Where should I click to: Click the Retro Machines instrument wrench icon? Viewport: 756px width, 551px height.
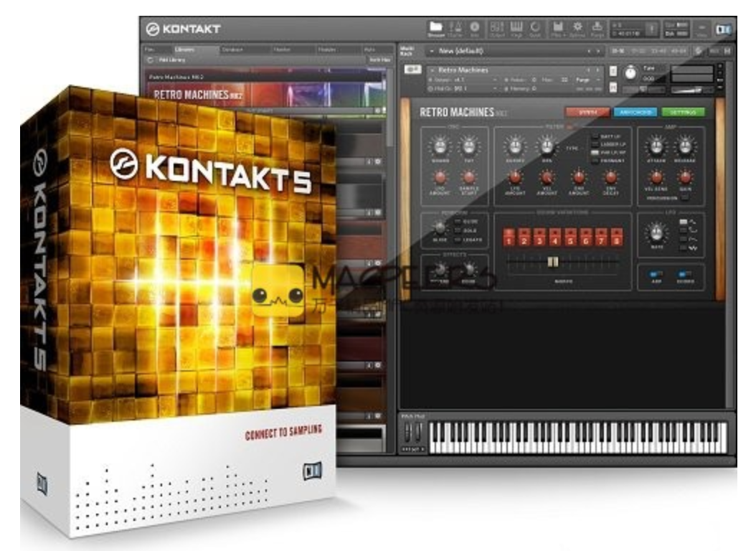(x=412, y=70)
